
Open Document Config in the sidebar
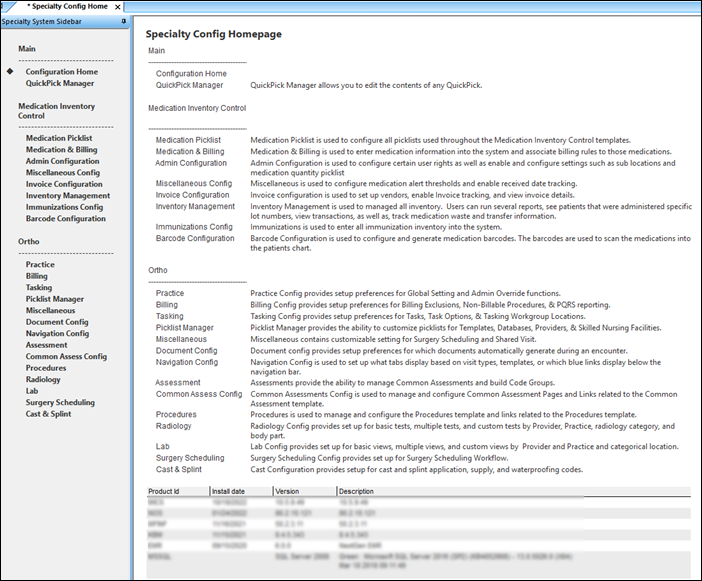click(x=57, y=322)
